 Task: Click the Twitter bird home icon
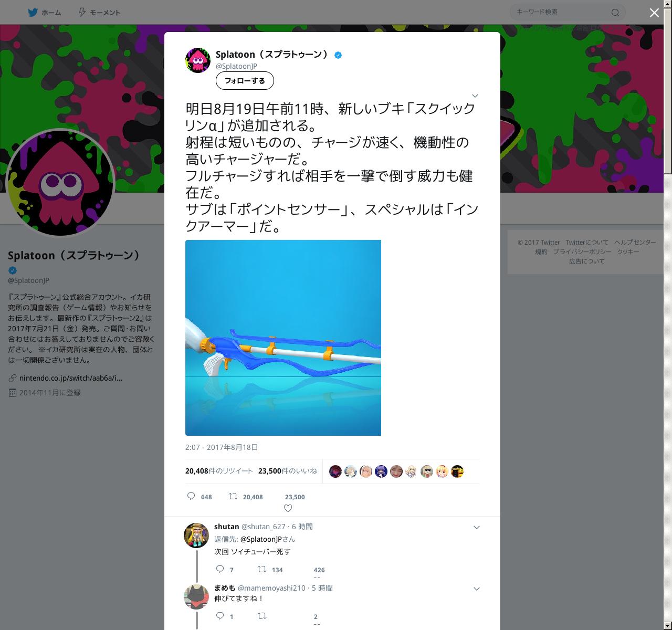click(33, 13)
